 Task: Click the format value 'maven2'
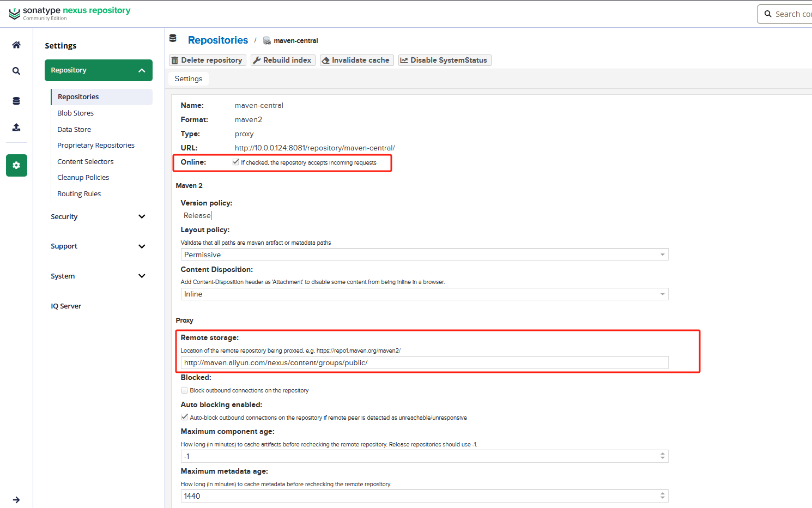click(249, 120)
